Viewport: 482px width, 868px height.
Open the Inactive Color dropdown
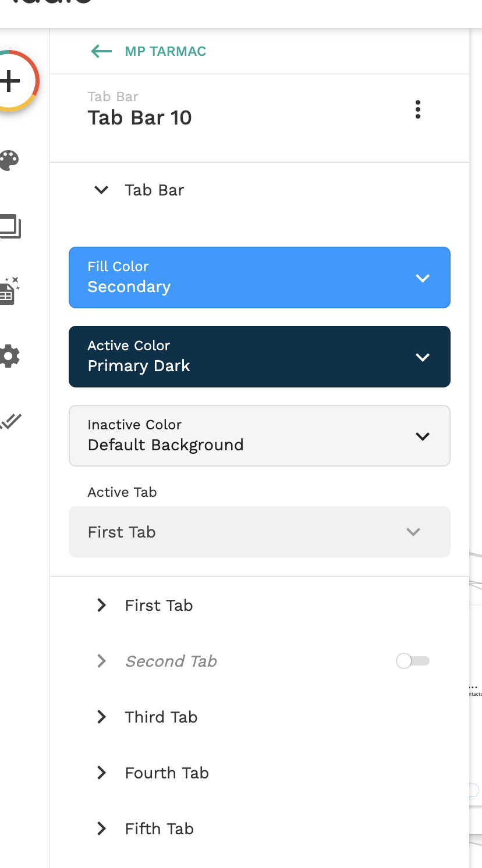click(259, 436)
